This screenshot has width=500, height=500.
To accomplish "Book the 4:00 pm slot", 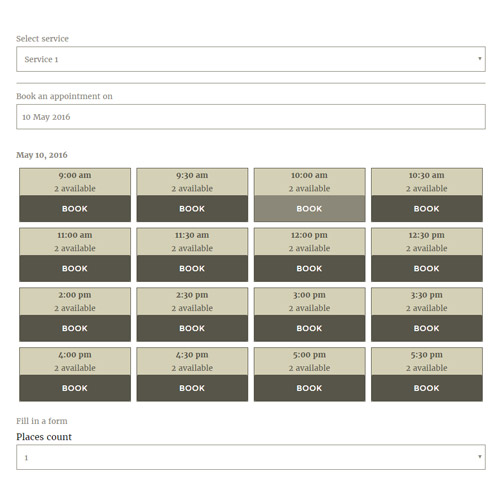I will tap(75, 388).
